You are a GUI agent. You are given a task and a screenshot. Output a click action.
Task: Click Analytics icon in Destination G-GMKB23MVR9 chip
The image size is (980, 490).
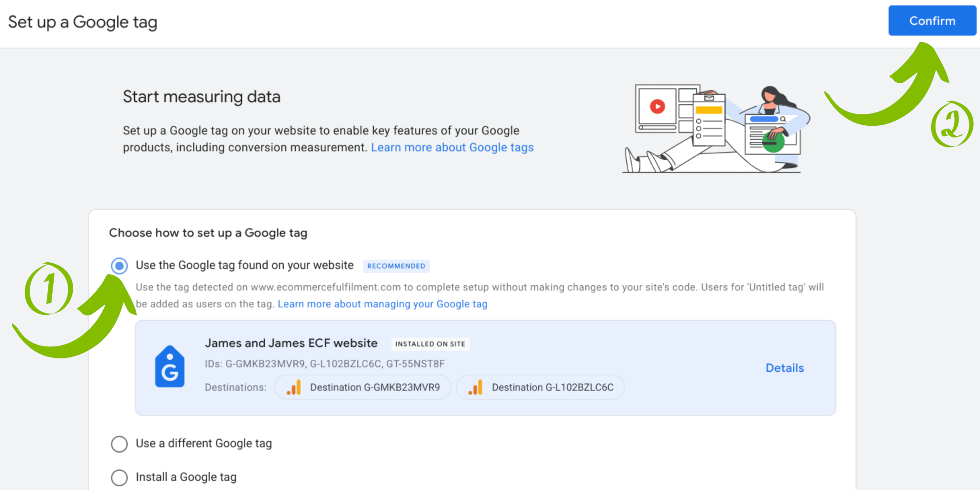click(294, 387)
